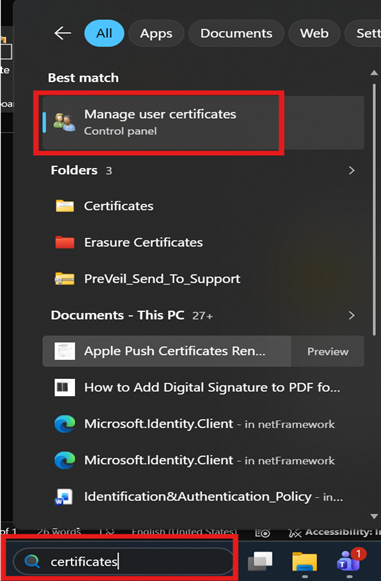Open File Explorer from the taskbar
This screenshot has width=381, height=581.
(x=305, y=561)
